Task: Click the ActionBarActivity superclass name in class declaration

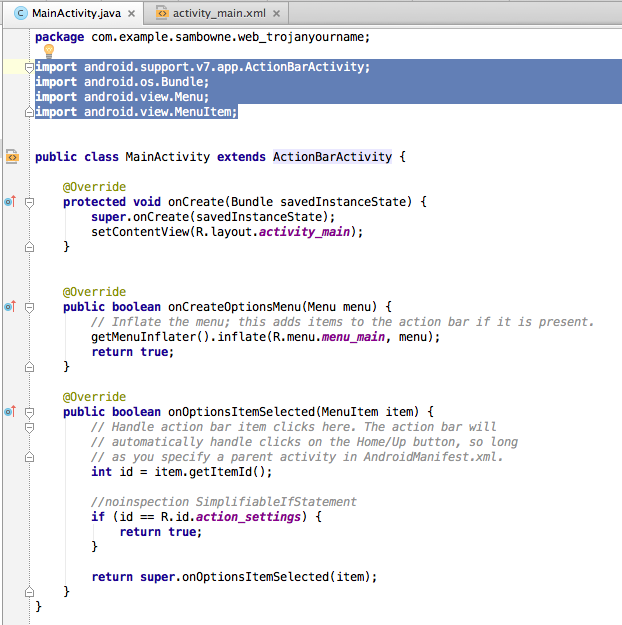Action: (332, 157)
